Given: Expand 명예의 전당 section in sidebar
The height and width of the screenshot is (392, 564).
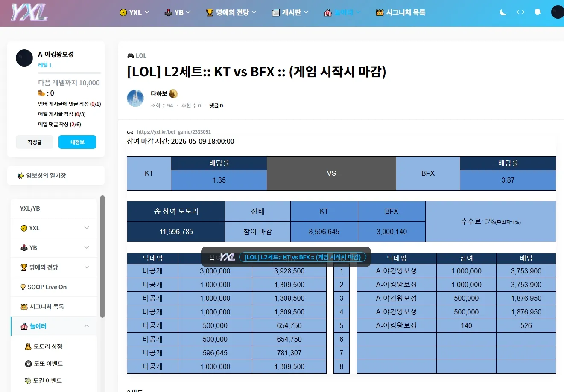Looking at the screenshot, I should (x=54, y=267).
